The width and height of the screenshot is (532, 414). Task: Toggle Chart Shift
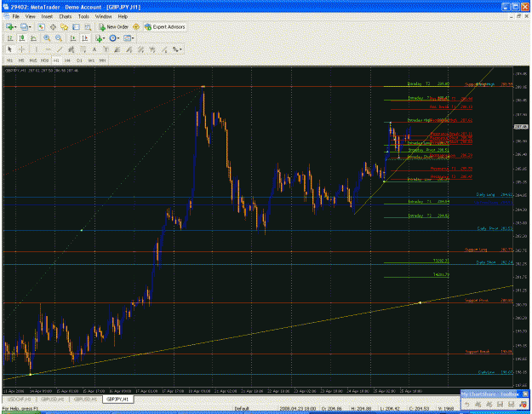pyautogui.click(x=84, y=38)
